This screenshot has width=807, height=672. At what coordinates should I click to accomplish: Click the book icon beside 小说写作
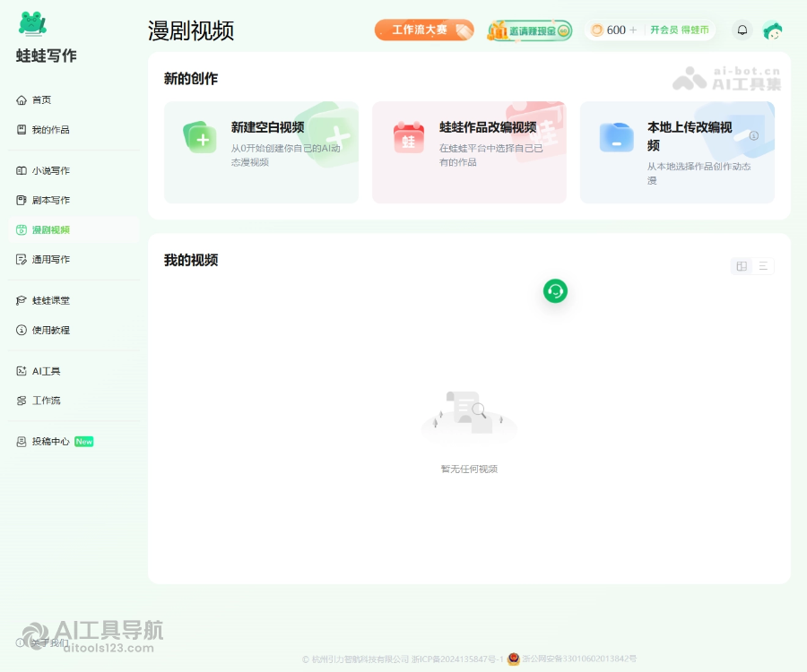pyautogui.click(x=22, y=171)
